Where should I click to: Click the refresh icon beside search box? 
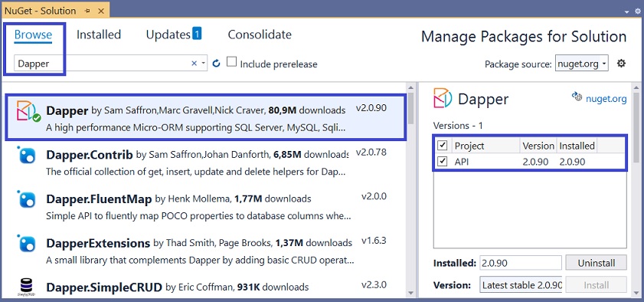point(217,64)
